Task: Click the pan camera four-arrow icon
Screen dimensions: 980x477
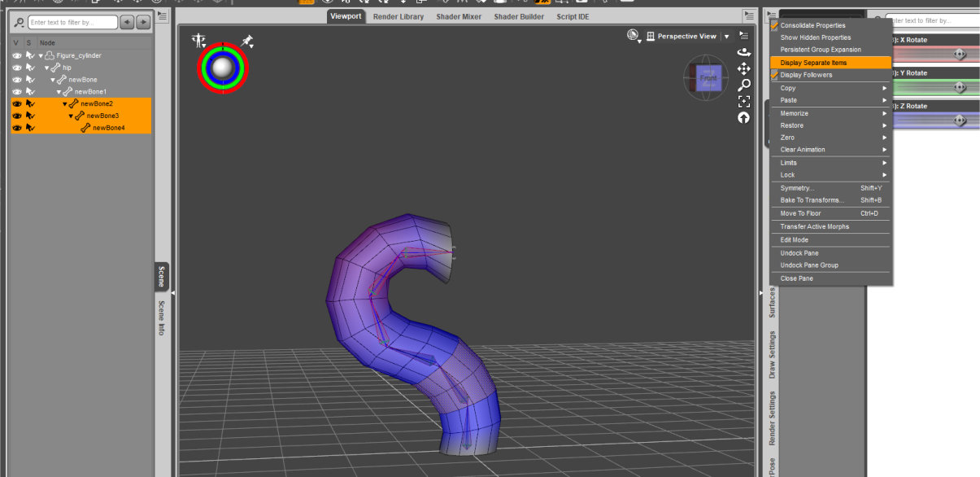Action: click(743, 69)
